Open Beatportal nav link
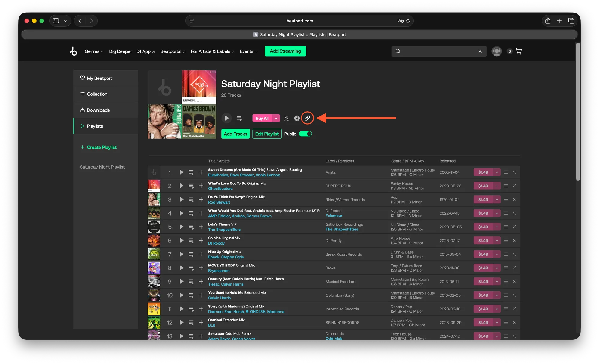 pos(173,51)
